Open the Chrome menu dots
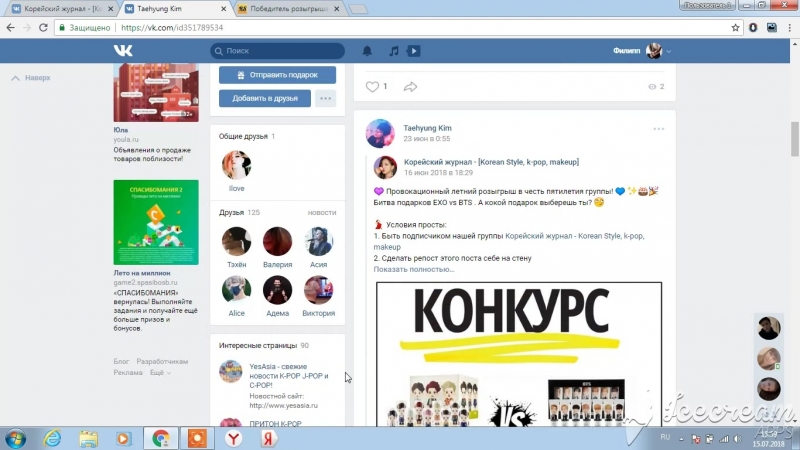This screenshot has width=800, height=450. coord(790,28)
